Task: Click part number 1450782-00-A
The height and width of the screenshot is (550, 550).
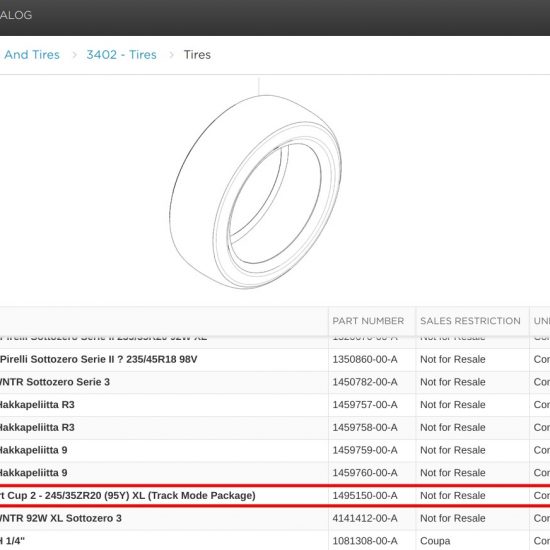Action: point(365,382)
